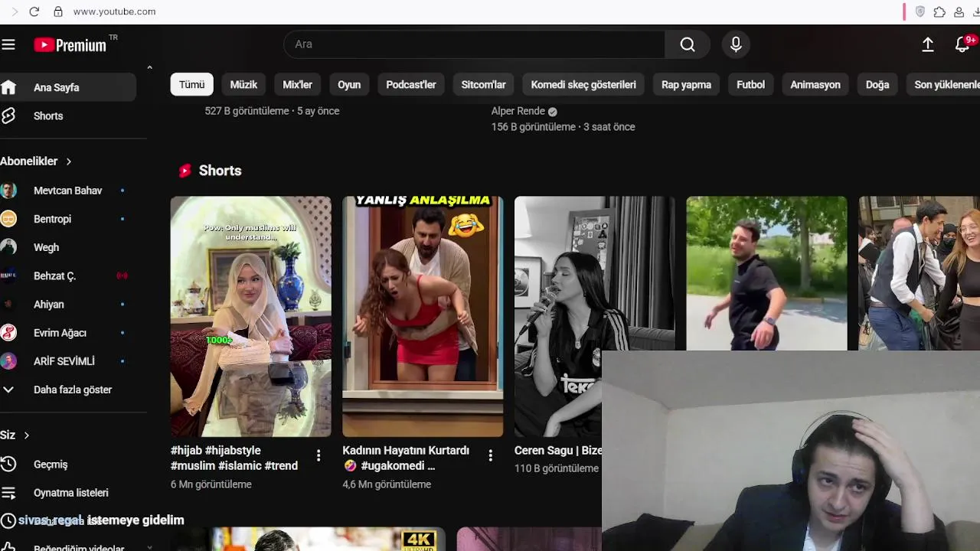Click the Shorts sidebar icon
Screen dimensions: 980x551
8,116
